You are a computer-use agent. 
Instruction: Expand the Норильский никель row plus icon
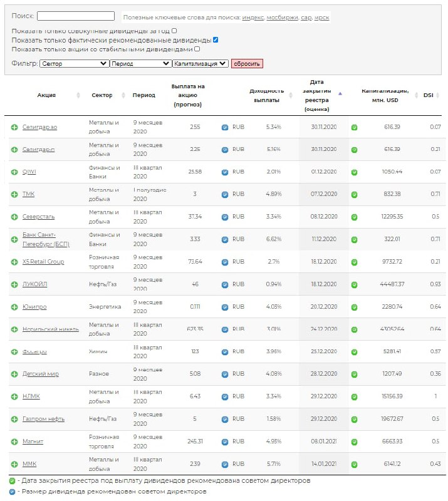click(x=14, y=329)
